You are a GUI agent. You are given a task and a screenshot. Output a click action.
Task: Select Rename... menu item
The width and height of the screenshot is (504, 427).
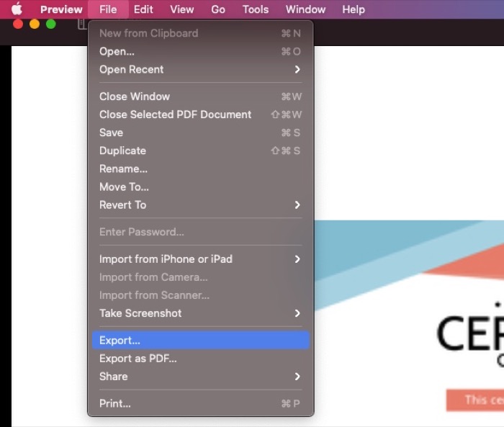click(x=201, y=168)
